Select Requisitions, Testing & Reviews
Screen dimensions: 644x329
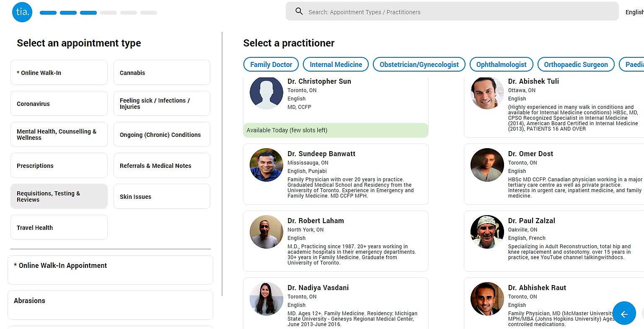pos(59,196)
